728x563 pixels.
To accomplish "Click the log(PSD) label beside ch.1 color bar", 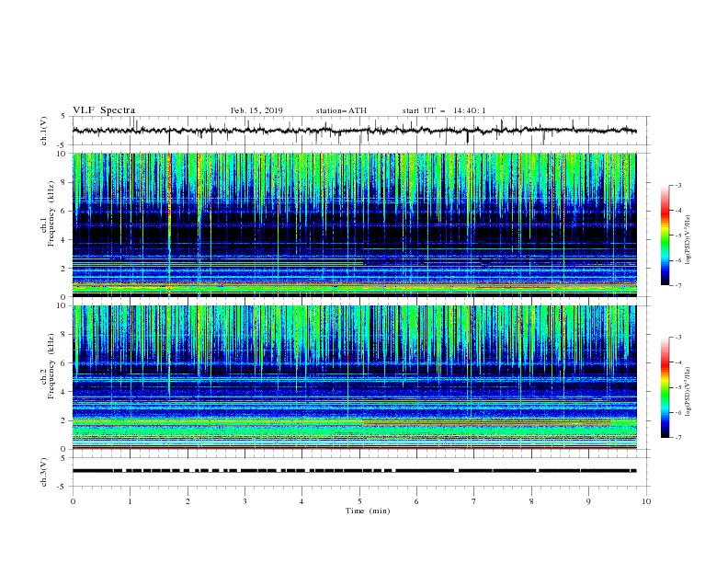I will 688,240.
